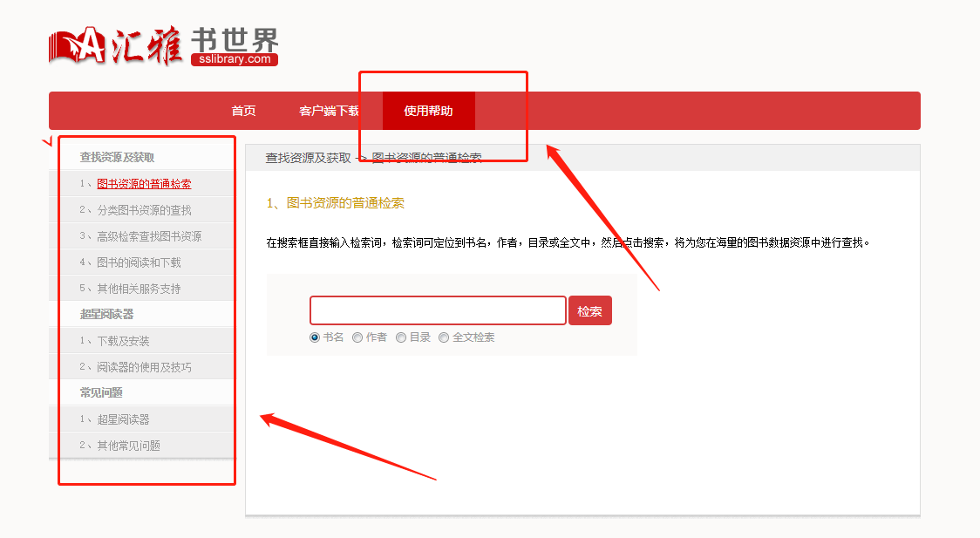Click the 常见问题 section header
980x538 pixels.
click(x=101, y=393)
